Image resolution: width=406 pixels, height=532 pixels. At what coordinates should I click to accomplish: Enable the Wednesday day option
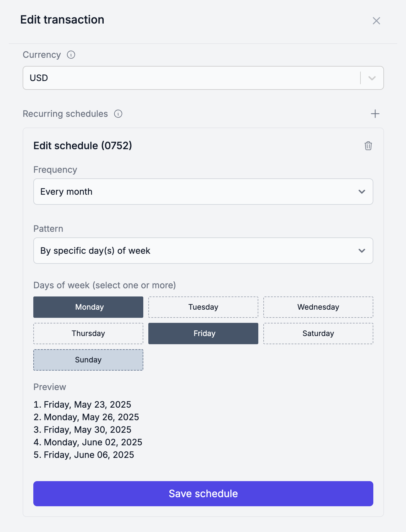[x=318, y=307]
